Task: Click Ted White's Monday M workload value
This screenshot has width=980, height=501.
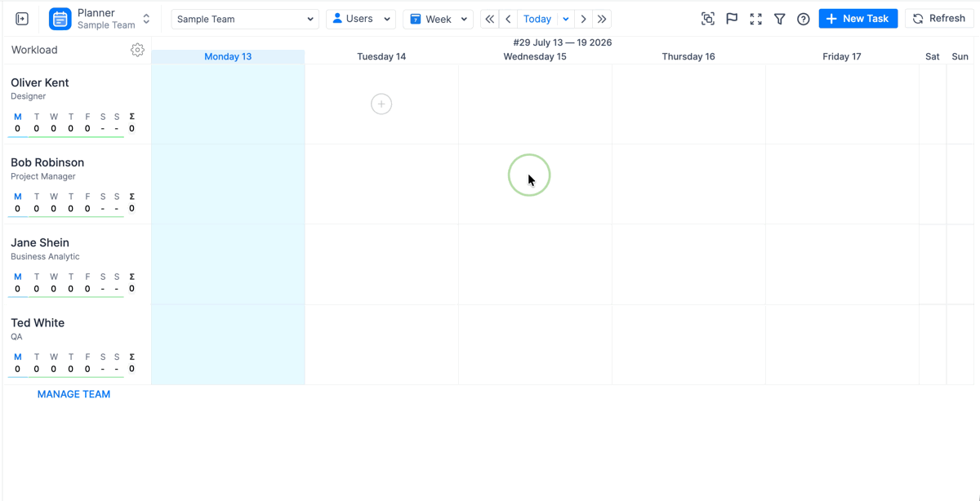Action: (18, 368)
